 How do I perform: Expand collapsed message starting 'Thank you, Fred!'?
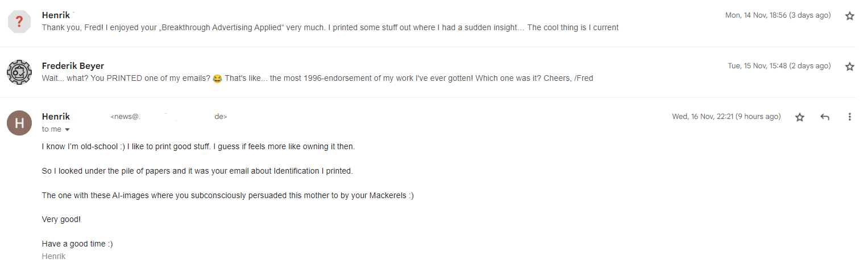point(330,27)
